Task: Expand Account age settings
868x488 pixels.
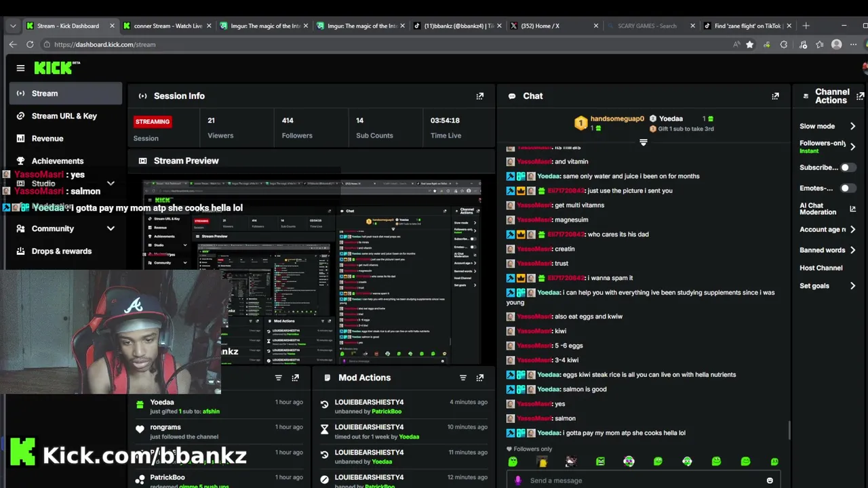Action: pyautogui.click(x=852, y=230)
